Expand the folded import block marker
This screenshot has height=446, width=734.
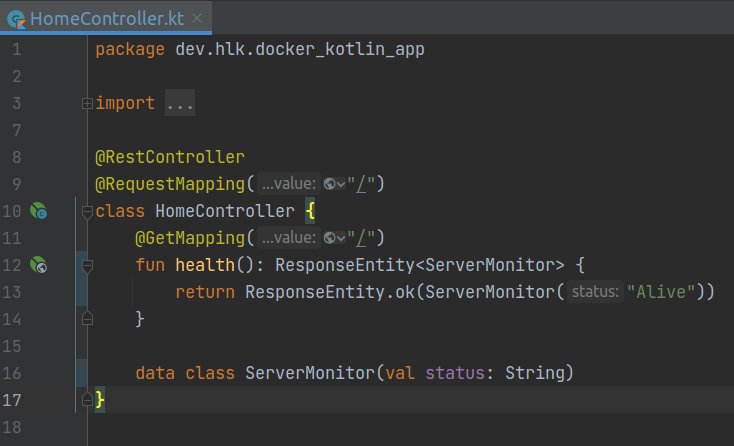[87, 103]
